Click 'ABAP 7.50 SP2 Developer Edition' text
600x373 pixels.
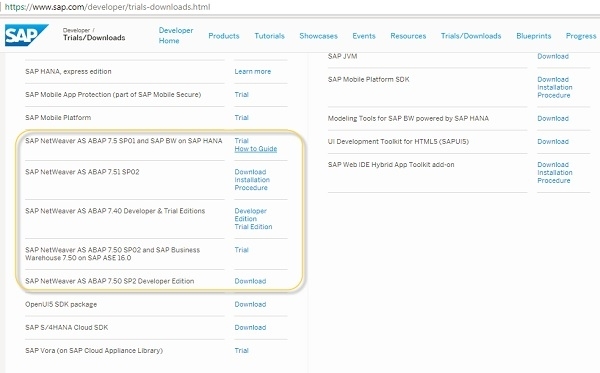point(110,281)
